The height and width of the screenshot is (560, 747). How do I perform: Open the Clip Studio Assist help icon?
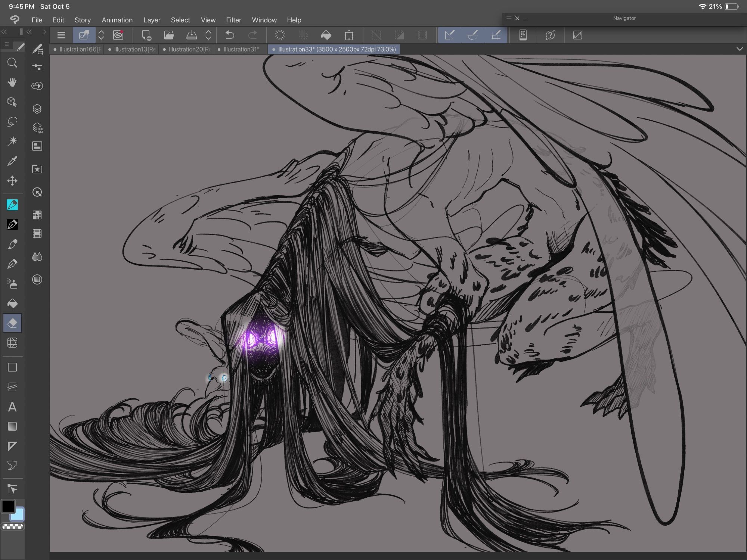(x=551, y=35)
